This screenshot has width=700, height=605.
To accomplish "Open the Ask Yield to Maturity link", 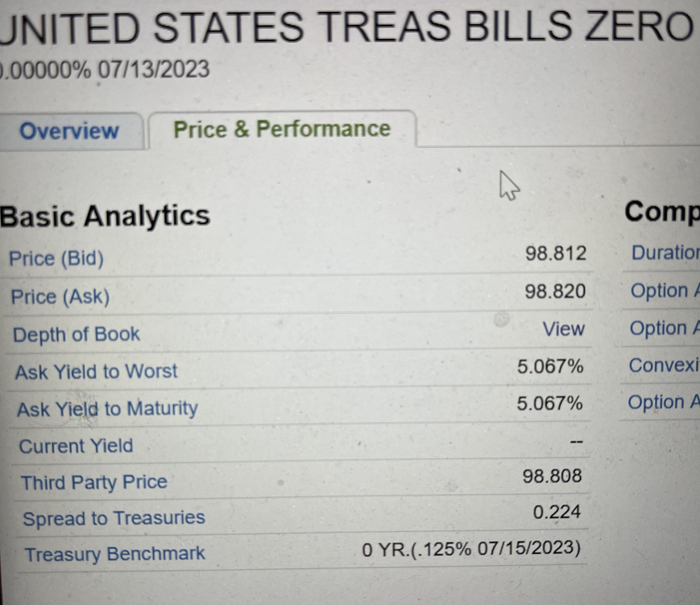I will point(107,409).
